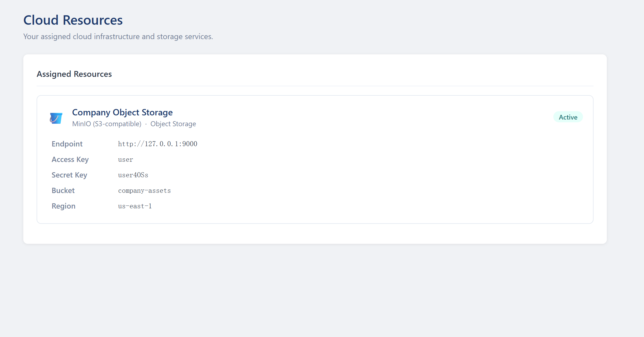The image size is (644, 337).
Task: Click the Access Key value "user"
Action: click(x=126, y=159)
